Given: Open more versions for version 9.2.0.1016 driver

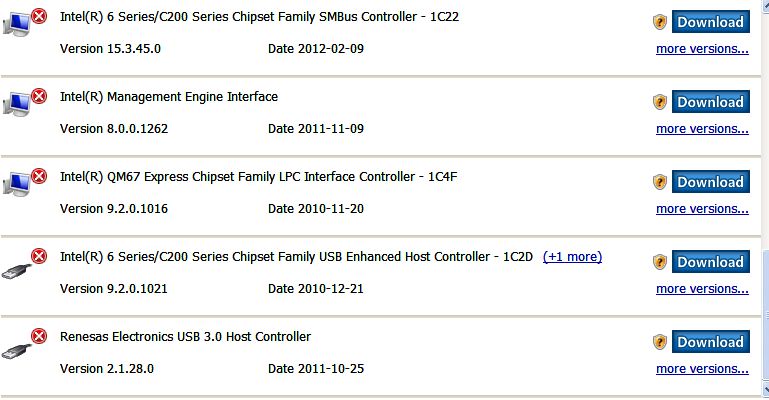Looking at the screenshot, I should 702,209.
